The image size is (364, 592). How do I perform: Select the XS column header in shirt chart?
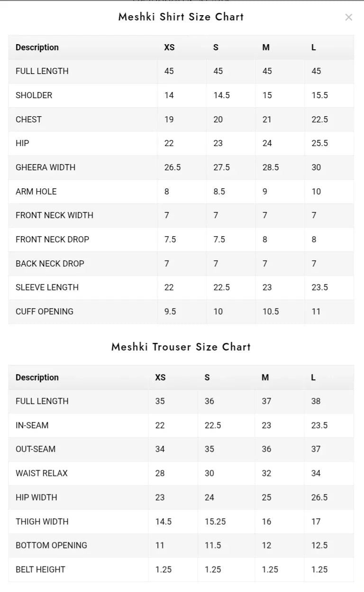[169, 47]
